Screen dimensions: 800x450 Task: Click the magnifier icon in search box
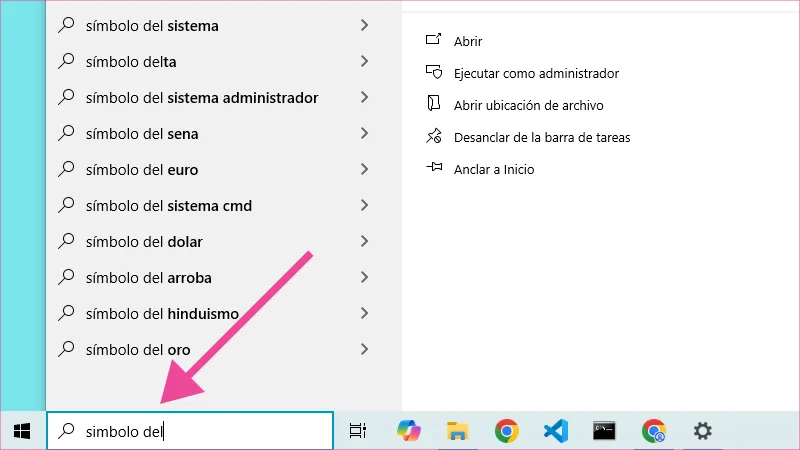coord(66,431)
